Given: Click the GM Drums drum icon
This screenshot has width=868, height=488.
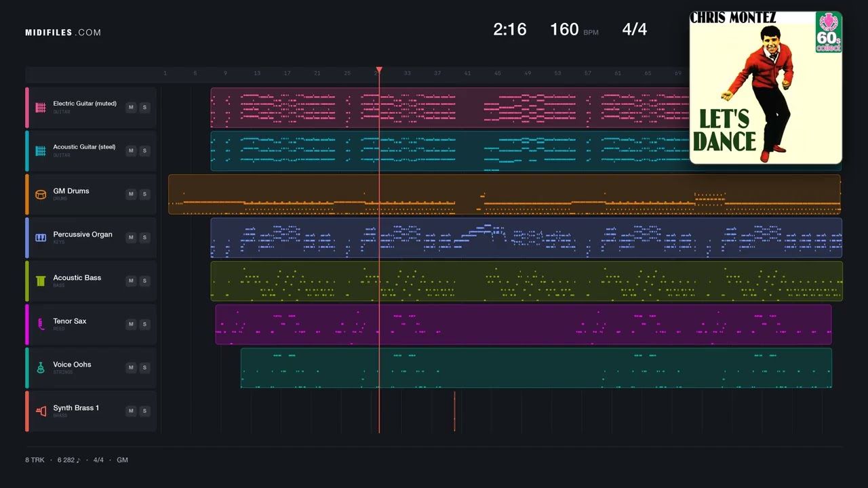Looking at the screenshot, I should click(x=41, y=195).
